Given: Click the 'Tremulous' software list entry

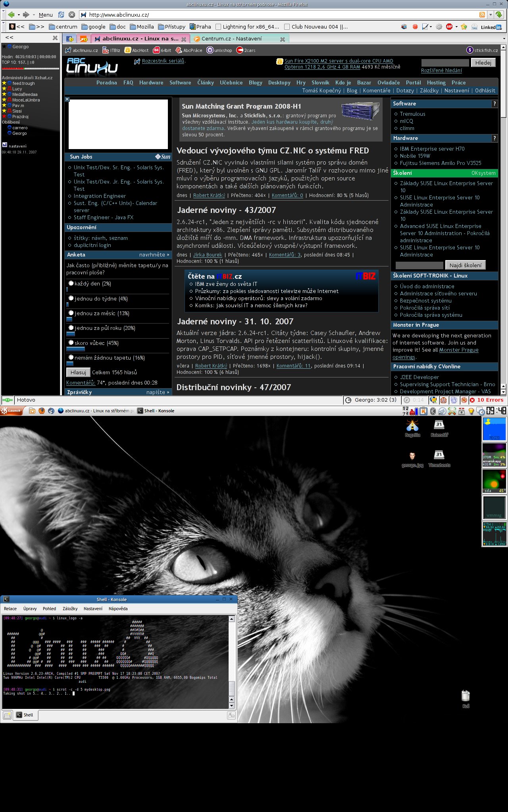Looking at the screenshot, I should [412, 114].
